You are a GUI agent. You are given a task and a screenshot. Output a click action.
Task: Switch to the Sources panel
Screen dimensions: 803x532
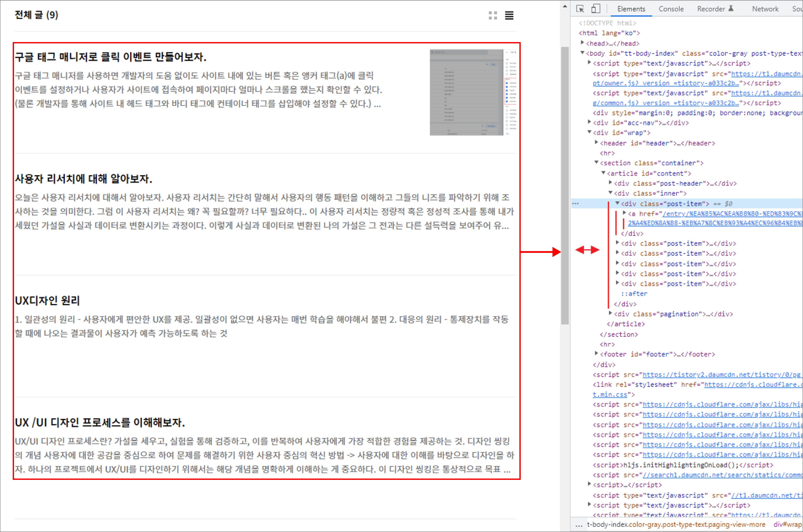point(798,9)
